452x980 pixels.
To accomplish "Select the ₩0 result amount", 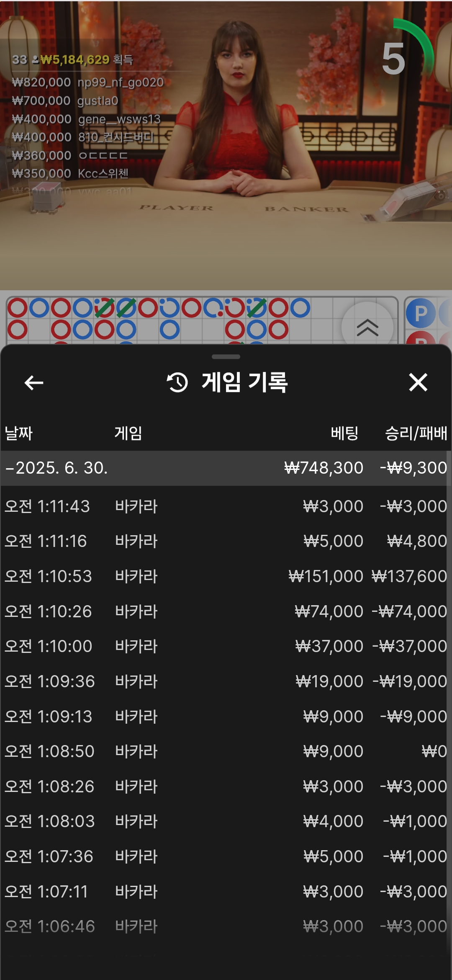I will (x=434, y=751).
